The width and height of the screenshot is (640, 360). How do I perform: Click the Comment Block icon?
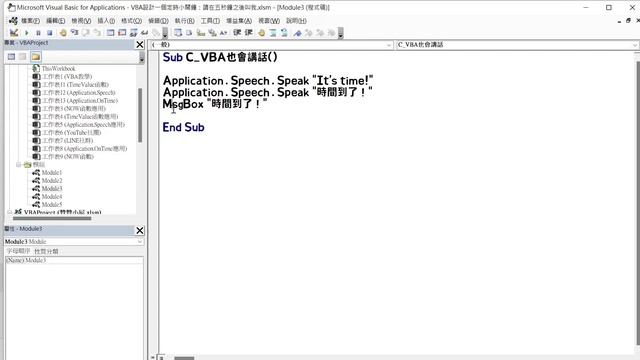tap(273, 33)
